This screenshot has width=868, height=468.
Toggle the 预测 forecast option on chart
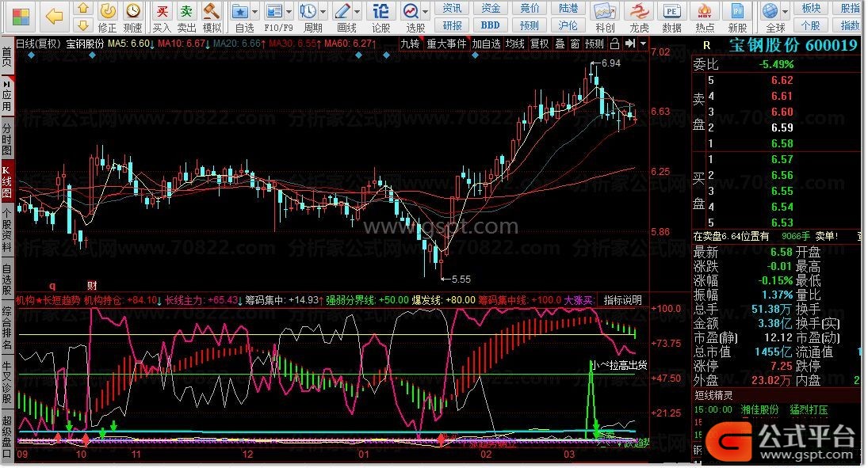coord(595,44)
